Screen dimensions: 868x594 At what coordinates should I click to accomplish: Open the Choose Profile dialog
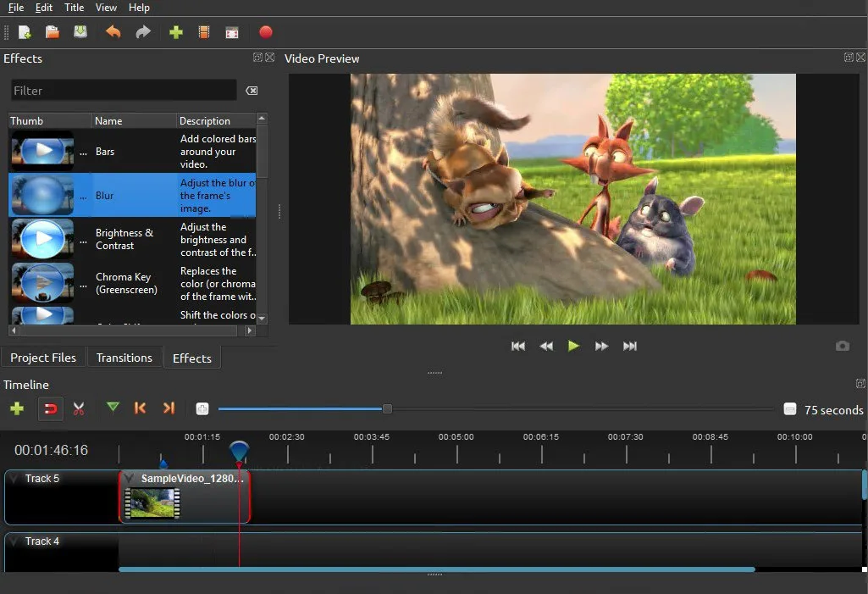point(203,31)
